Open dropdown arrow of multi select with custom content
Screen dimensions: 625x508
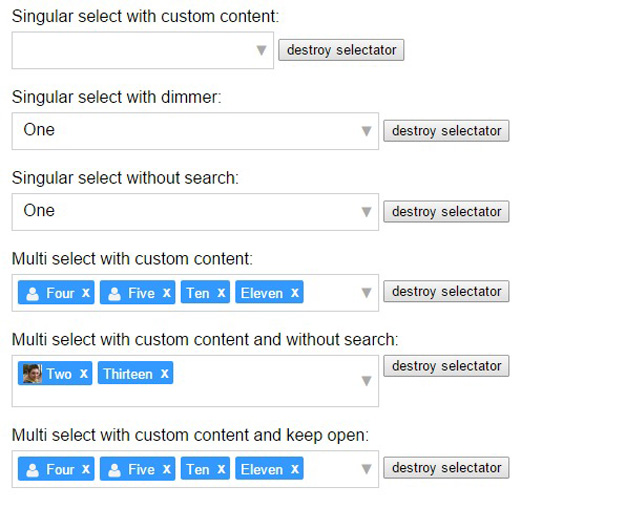click(366, 293)
